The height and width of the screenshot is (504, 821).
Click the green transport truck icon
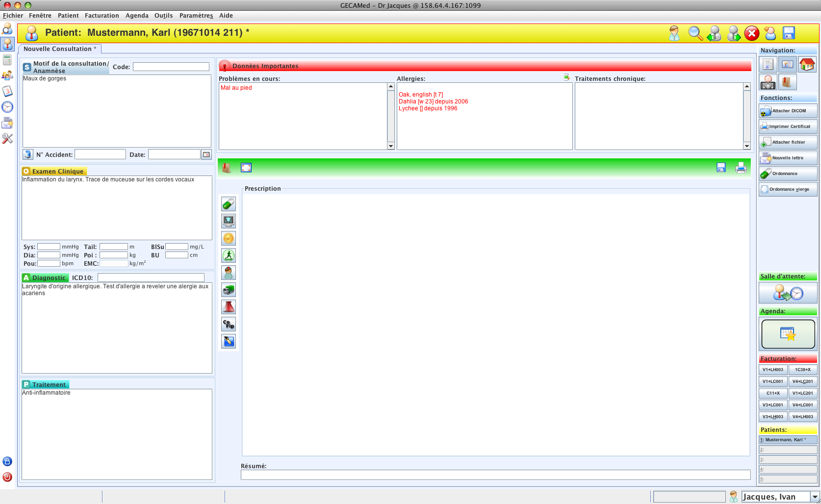229,290
